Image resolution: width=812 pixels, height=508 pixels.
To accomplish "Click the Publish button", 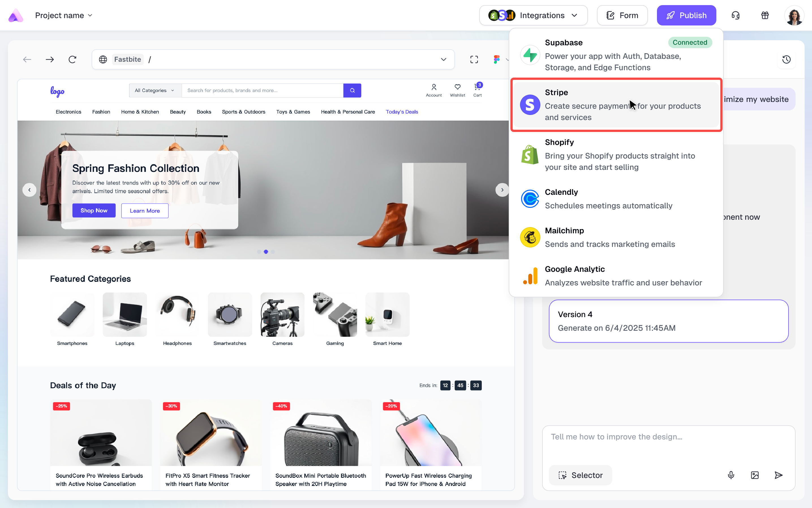I will click(x=686, y=16).
